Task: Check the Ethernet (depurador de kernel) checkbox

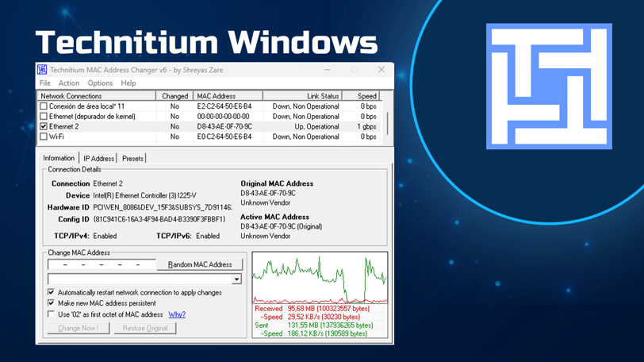Action: (44, 116)
